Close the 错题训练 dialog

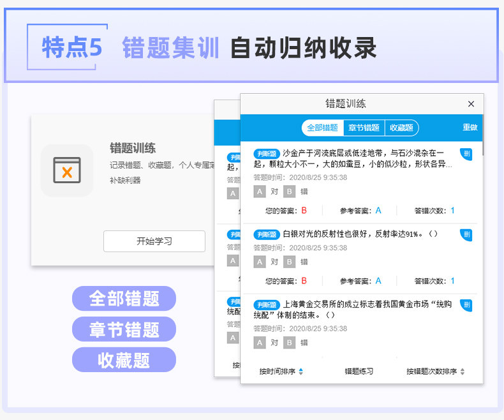click(471, 104)
